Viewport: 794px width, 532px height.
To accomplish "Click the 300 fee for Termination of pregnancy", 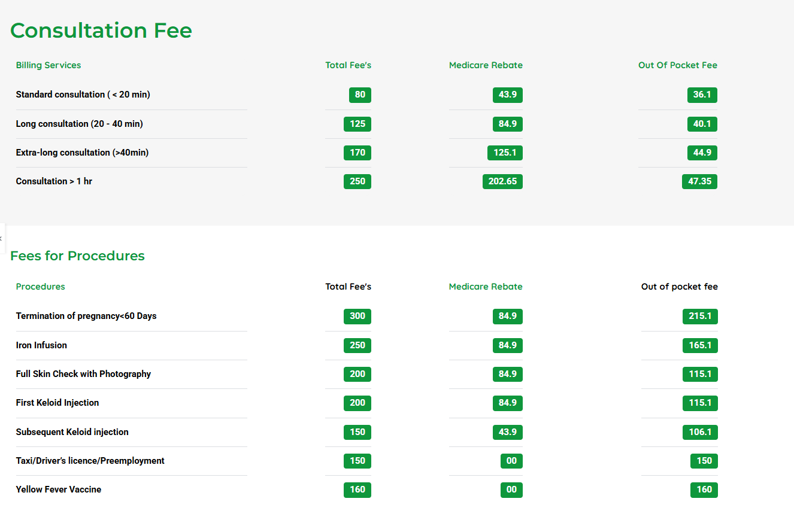I will [357, 316].
